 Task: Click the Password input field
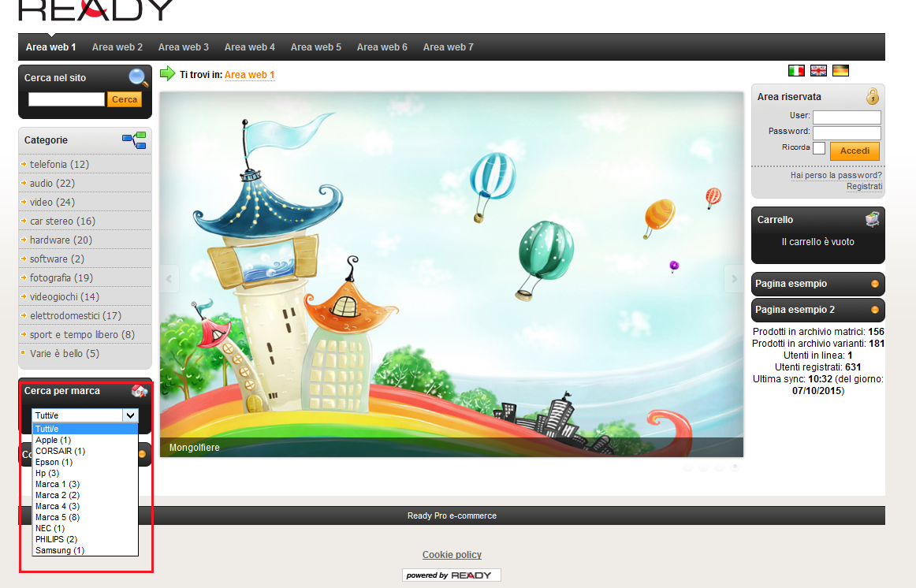[847, 133]
